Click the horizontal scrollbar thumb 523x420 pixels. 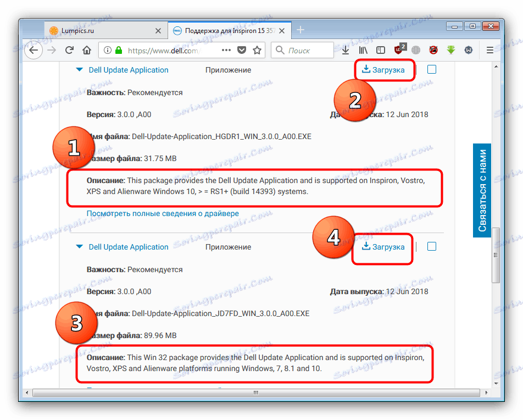(x=256, y=393)
